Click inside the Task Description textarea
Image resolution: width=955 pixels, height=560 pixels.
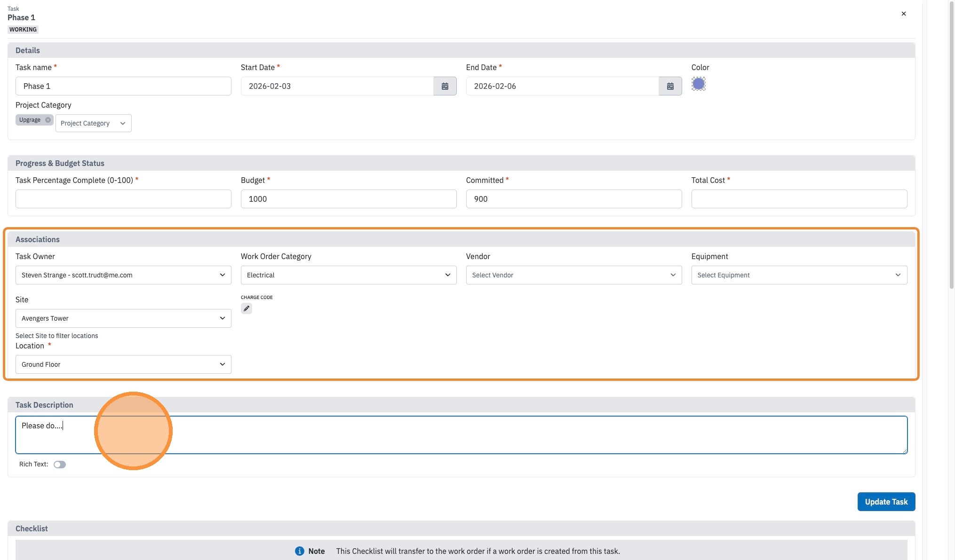click(x=461, y=435)
